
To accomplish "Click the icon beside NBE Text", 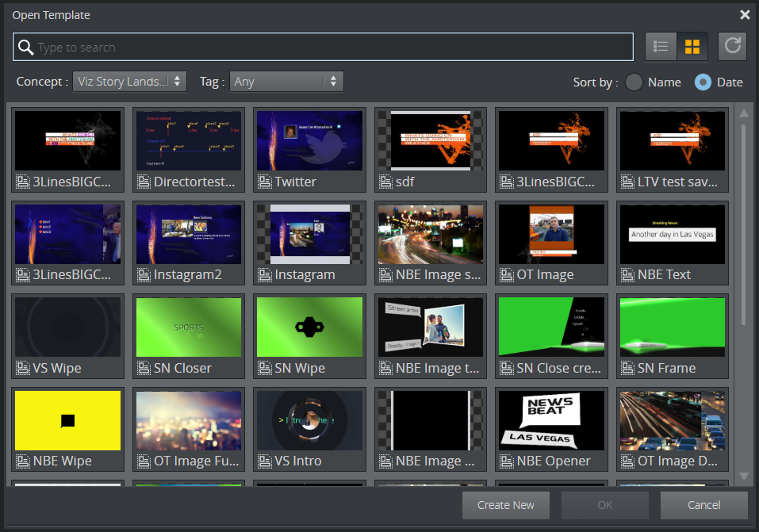I will click(x=627, y=274).
